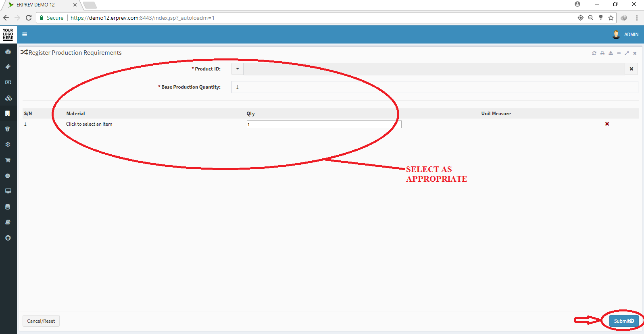Print the Register Production Requirements panel
Viewport: 644px width, 334px height.
tap(602, 53)
